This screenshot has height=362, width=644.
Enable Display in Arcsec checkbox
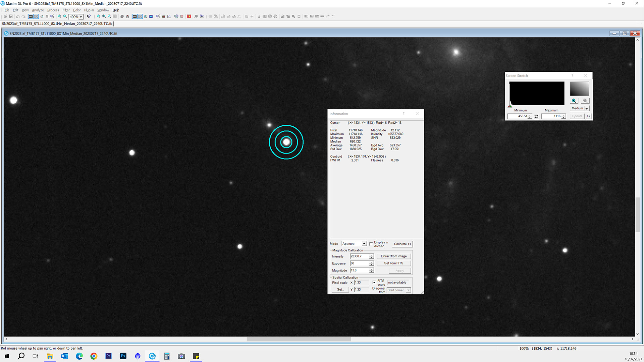pyautogui.click(x=371, y=244)
